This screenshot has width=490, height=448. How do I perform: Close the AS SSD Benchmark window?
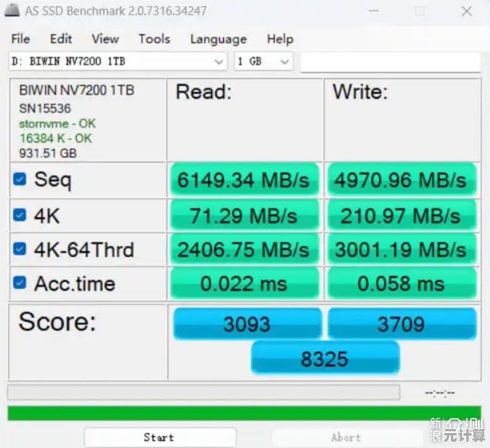(467, 12)
